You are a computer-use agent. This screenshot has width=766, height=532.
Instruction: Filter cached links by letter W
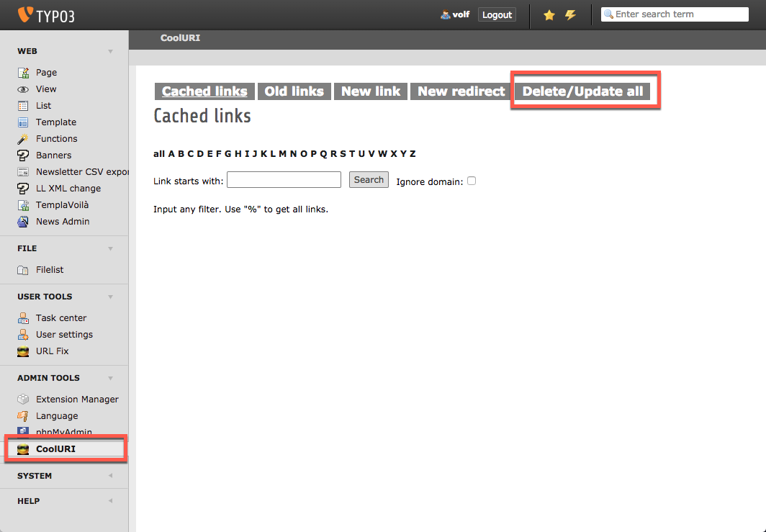(x=382, y=154)
